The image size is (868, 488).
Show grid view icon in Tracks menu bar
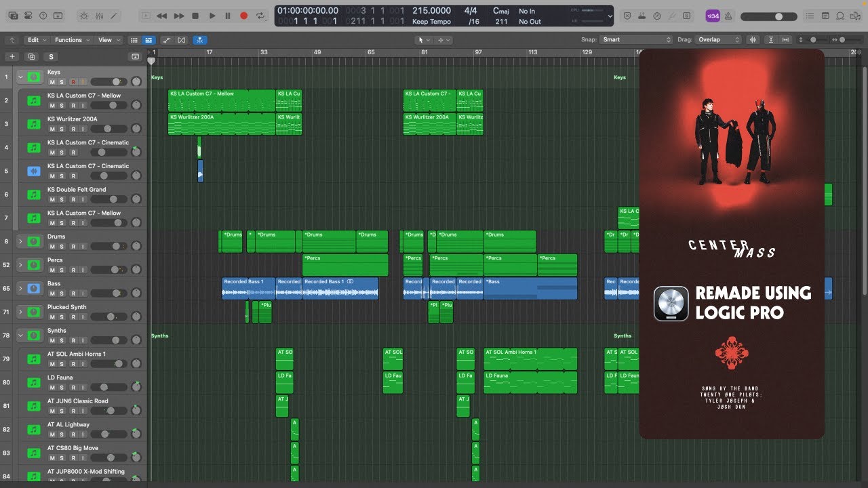[x=134, y=40]
